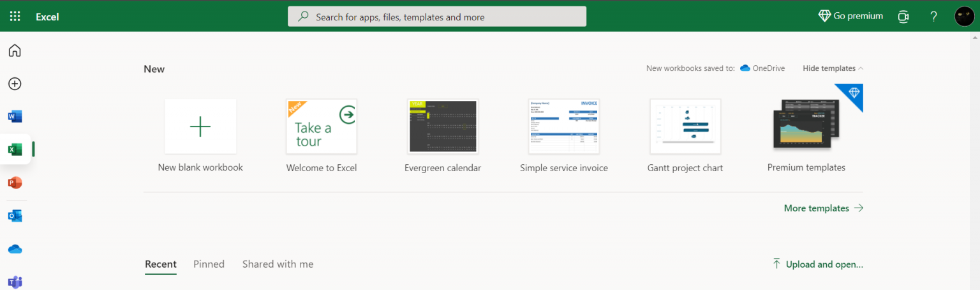Screen dimensions: 980x290
Task: Click Go premium button
Action: click(850, 16)
